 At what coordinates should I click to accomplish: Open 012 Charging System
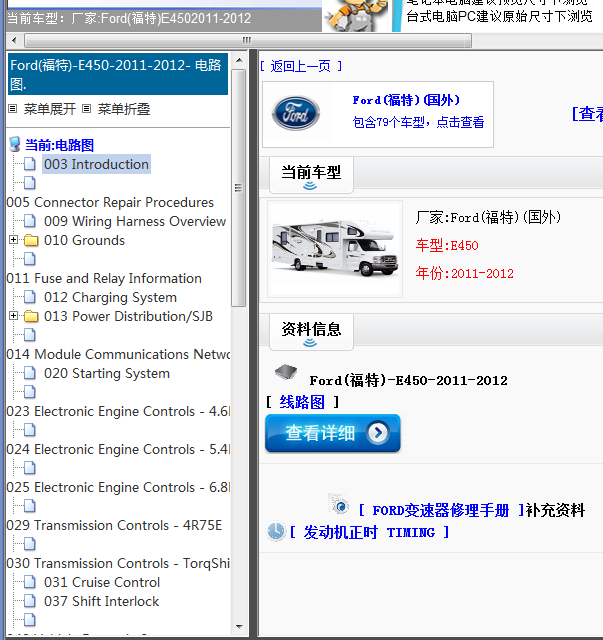coord(110,297)
